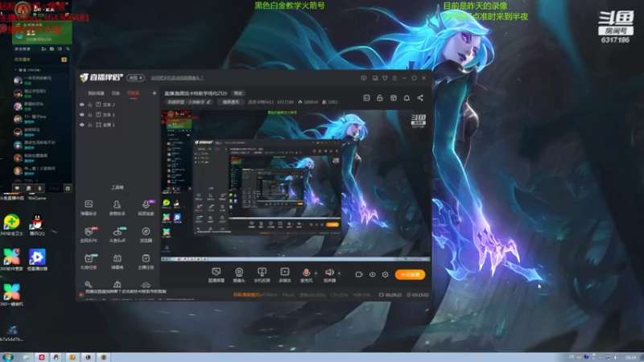
Task: Toggle preview eye icon in bottom controls
Action: pyautogui.click(x=372, y=274)
